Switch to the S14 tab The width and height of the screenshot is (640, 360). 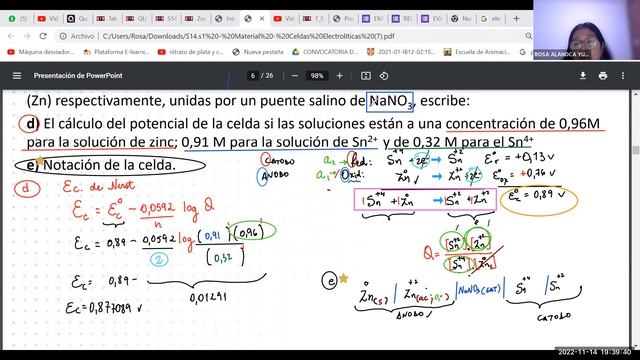(166, 18)
